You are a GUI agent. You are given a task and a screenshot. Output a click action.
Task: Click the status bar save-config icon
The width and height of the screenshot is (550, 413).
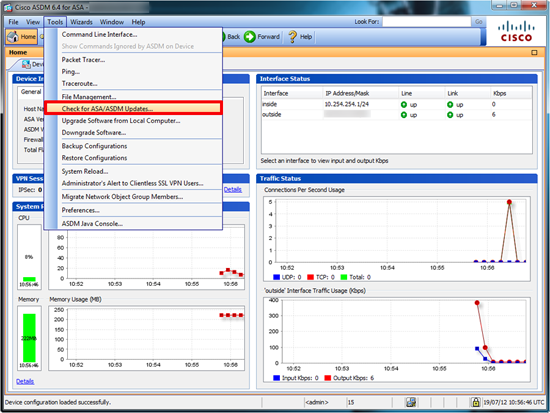tap(411, 402)
